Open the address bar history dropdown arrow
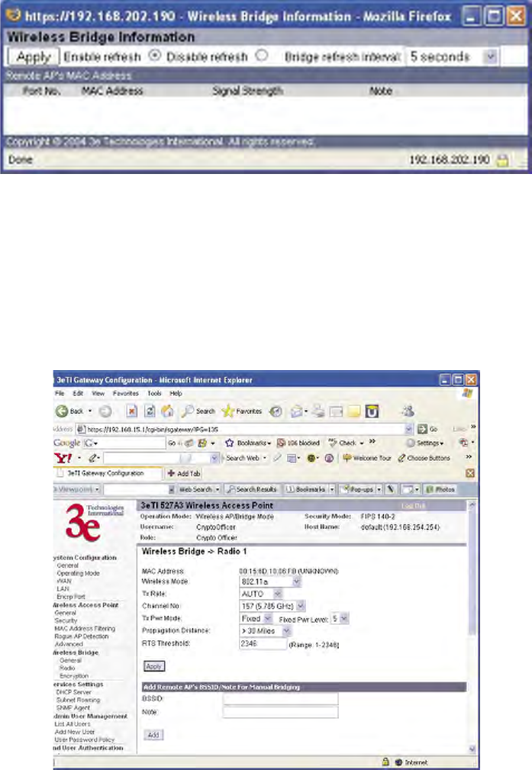This screenshot has height=770, width=532. click(409, 429)
